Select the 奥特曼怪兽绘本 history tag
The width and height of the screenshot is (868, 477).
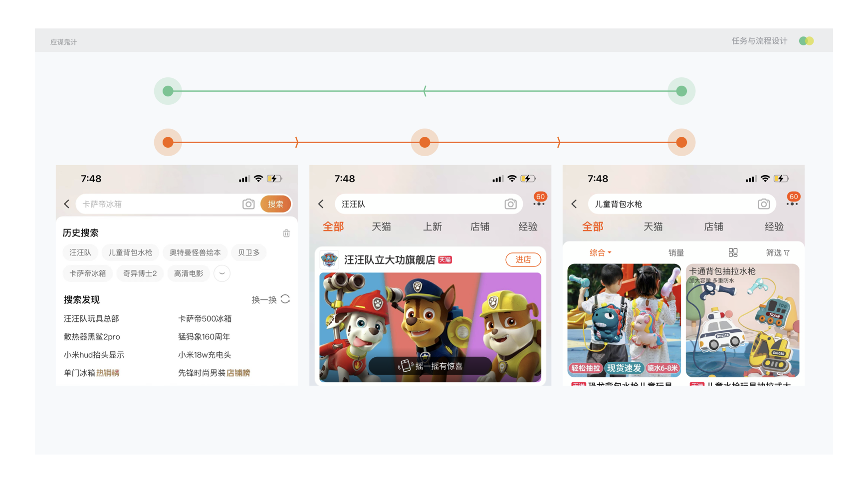coord(195,253)
